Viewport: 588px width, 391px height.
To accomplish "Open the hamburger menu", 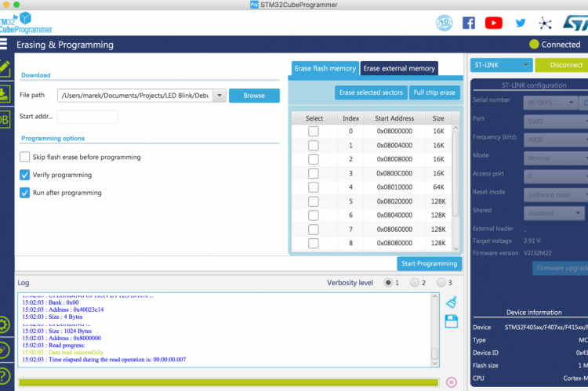I will coord(3,44).
